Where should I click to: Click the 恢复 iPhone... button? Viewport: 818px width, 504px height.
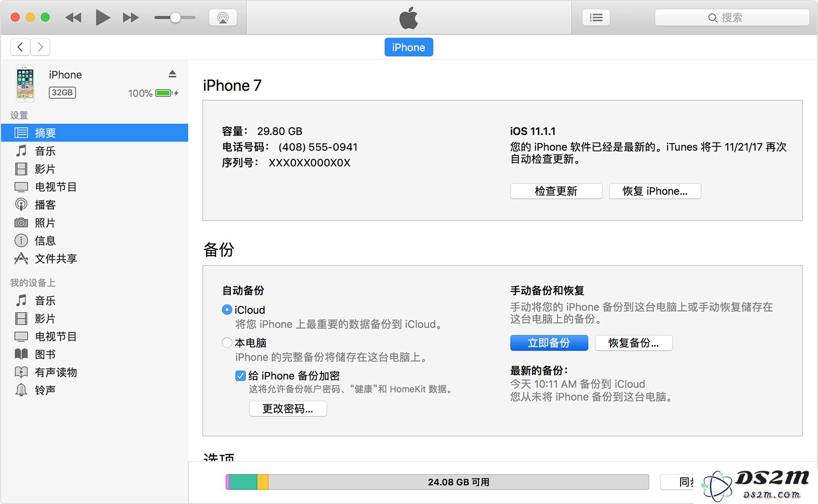[655, 191]
